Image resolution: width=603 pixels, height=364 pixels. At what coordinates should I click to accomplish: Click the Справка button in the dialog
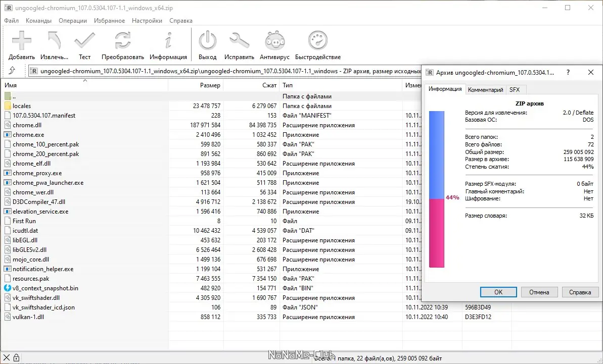point(580,292)
